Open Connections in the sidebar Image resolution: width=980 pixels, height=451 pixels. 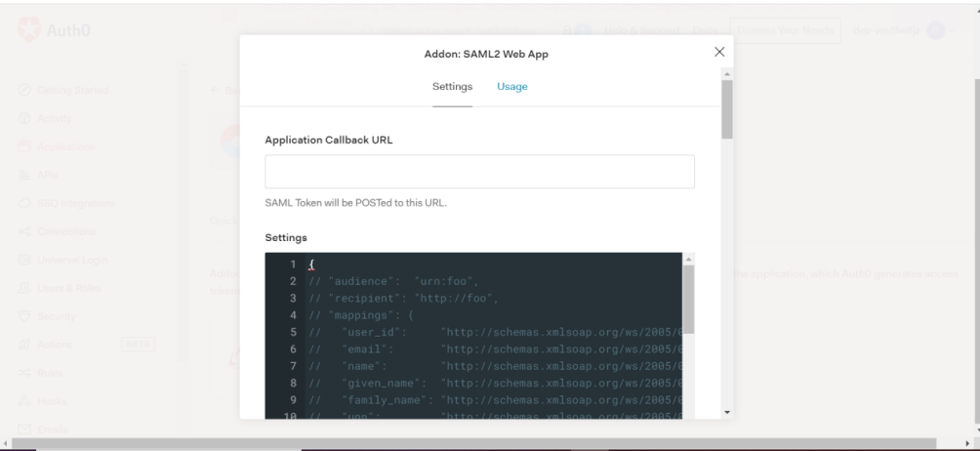point(65,231)
